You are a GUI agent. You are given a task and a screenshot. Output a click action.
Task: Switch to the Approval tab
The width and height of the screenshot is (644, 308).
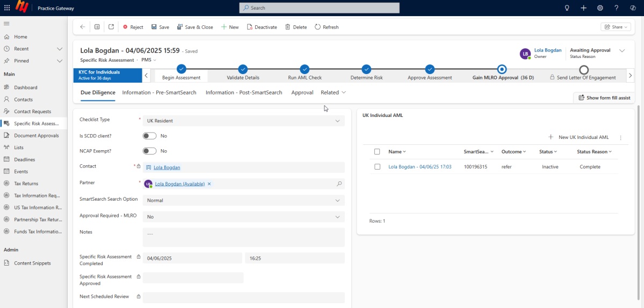(302, 93)
